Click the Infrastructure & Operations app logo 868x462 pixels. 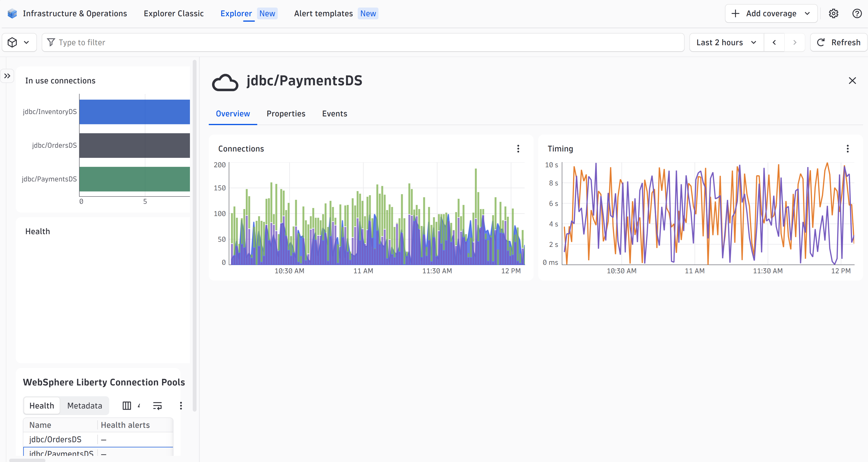pyautogui.click(x=12, y=13)
